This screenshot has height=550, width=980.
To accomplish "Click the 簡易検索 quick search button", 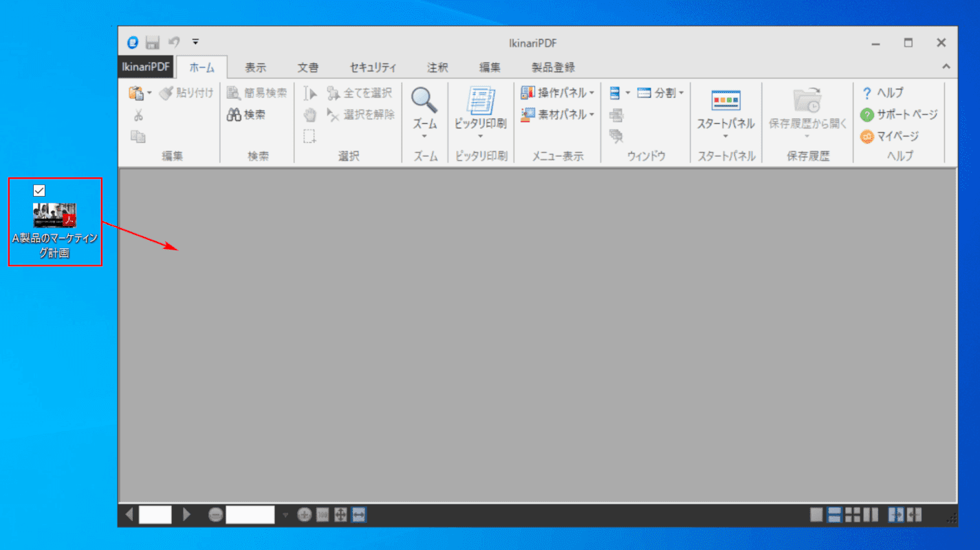I will pos(257,93).
